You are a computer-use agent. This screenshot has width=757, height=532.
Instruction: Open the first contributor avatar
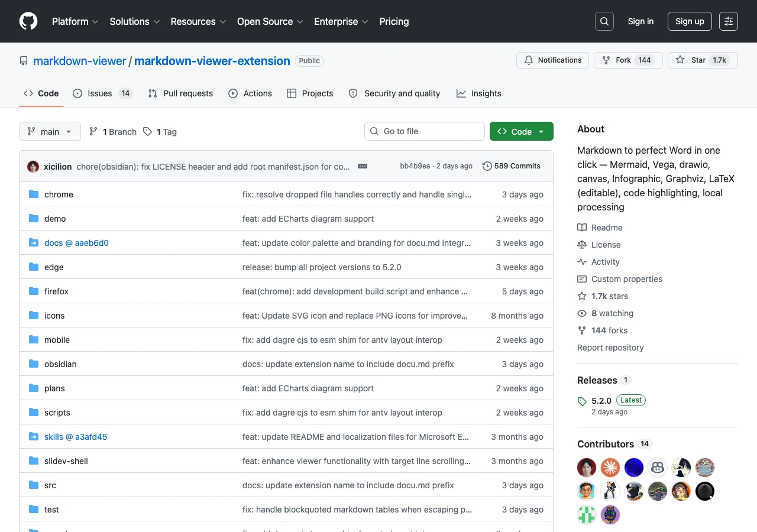(587, 468)
